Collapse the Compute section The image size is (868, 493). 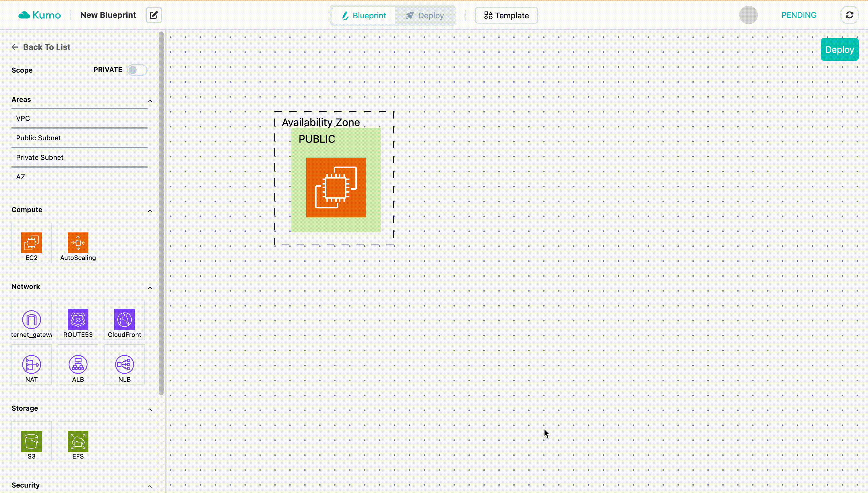click(150, 211)
